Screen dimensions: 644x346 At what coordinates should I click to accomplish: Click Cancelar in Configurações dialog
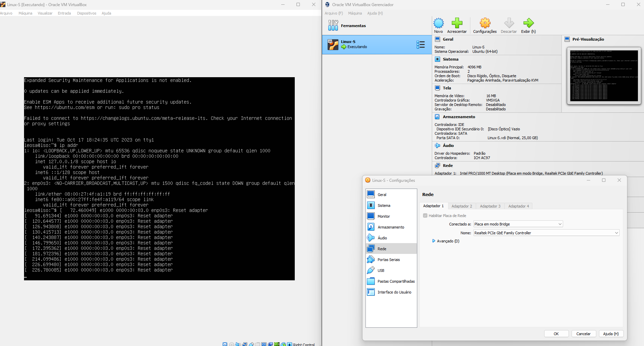(583, 334)
